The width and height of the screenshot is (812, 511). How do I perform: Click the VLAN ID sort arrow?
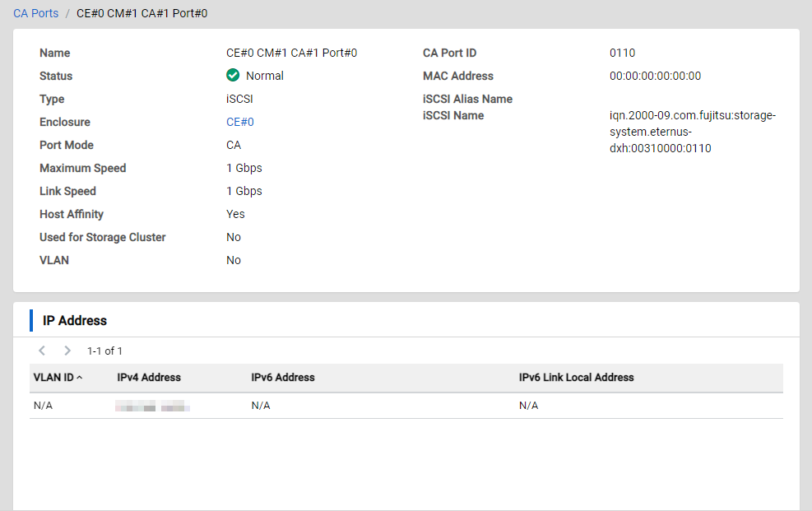(x=79, y=378)
